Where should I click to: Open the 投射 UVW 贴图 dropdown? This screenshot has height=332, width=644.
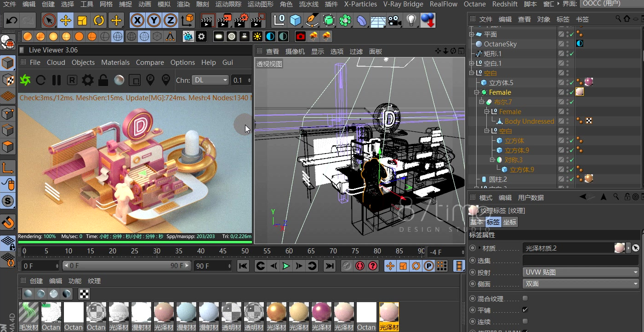click(581, 272)
